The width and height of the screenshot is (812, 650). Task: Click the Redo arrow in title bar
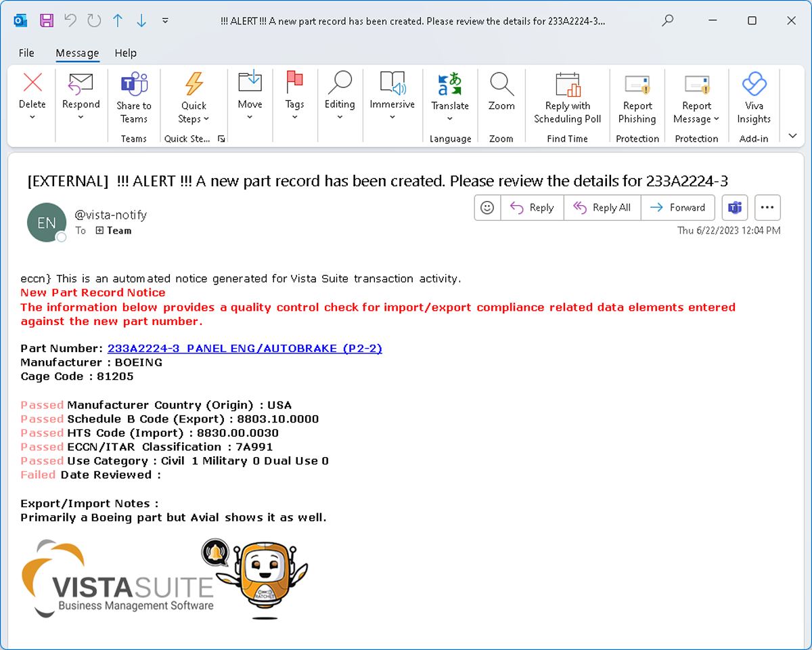point(94,21)
